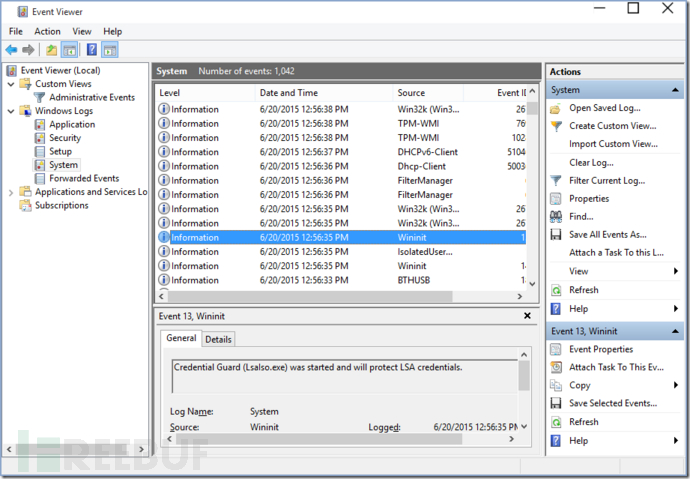Click the Forward arrow toolbar icon
Viewport: 690px width, 479px height.
tap(28, 50)
